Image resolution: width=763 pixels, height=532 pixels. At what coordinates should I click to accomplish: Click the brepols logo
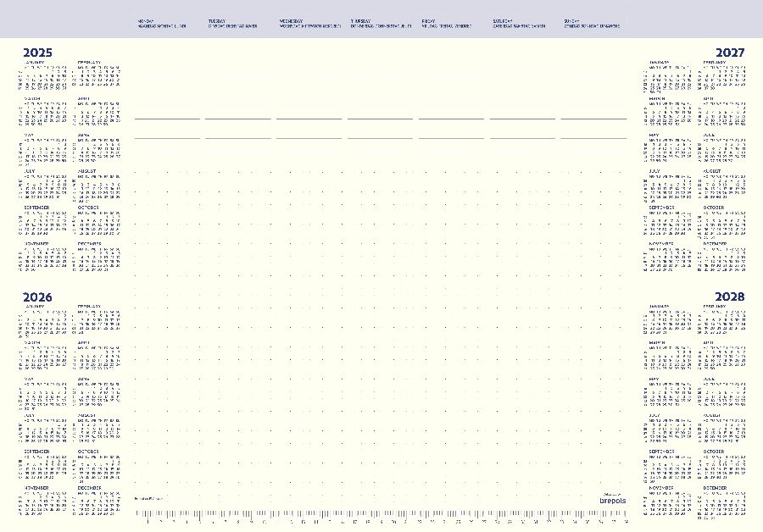coord(613,501)
